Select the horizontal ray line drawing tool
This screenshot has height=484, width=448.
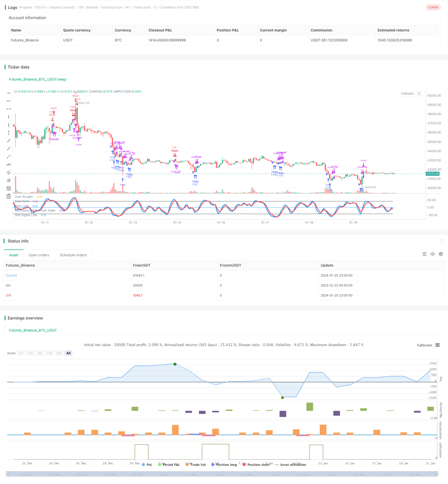[x=9, y=101]
